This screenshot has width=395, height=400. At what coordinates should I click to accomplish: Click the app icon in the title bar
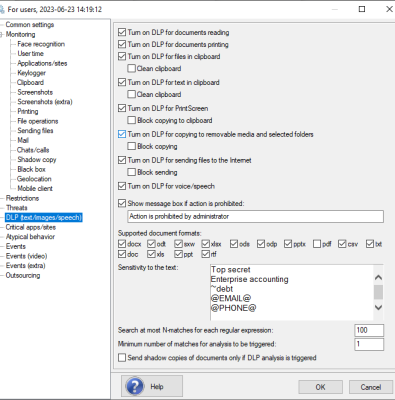coord(2,9)
